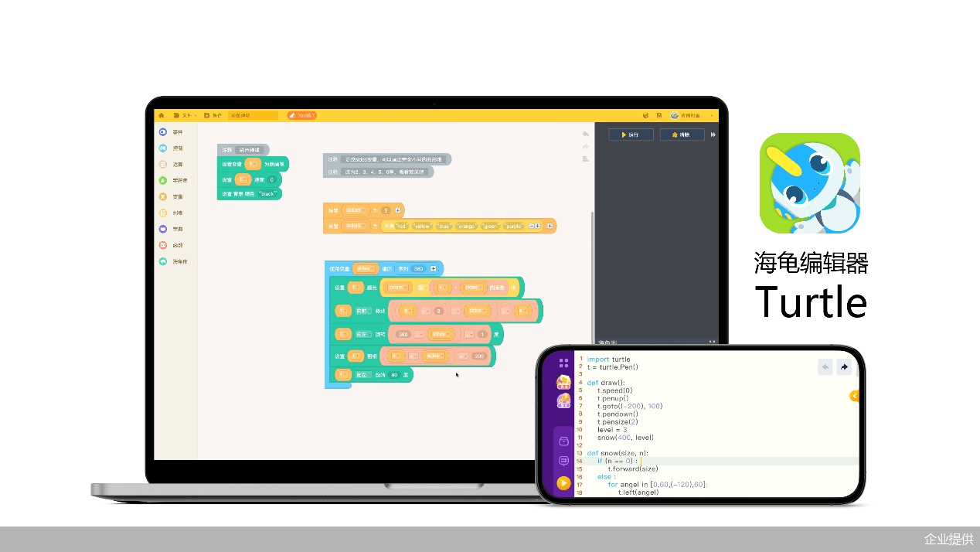Screen dimensions: 980x552
Task: Tap the redo arrow in phone code editor
Action: click(x=844, y=367)
